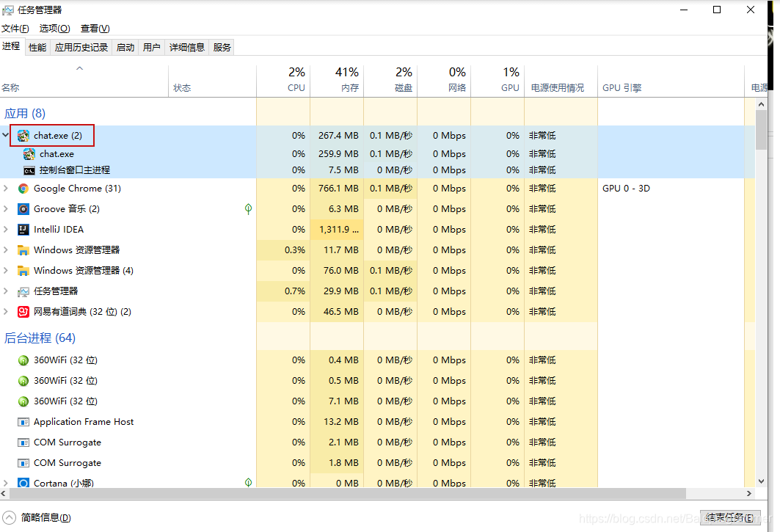
Task: Click the chat.exe (2) group icon
Action: pyautogui.click(x=23, y=135)
